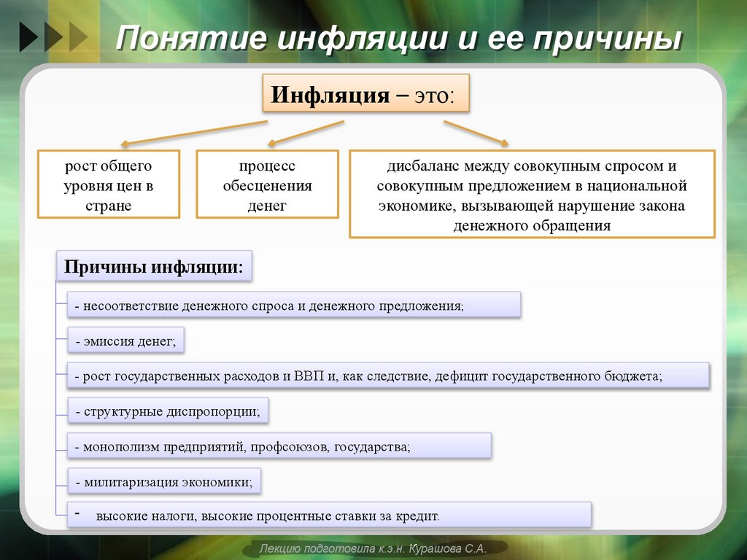This screenshot has width=747, height=560.
Task: Click the 'милитаризация экономики' cause box
Action: click(166, 481)
